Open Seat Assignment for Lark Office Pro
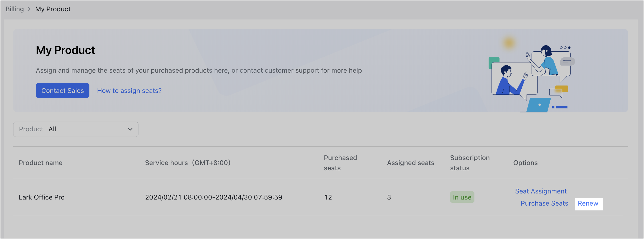 click(541, 191)
